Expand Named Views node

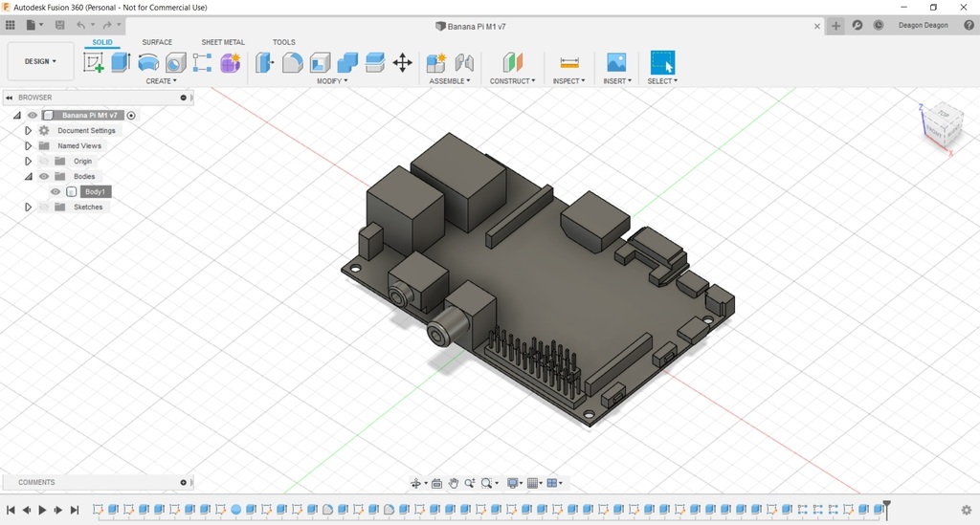28,145
